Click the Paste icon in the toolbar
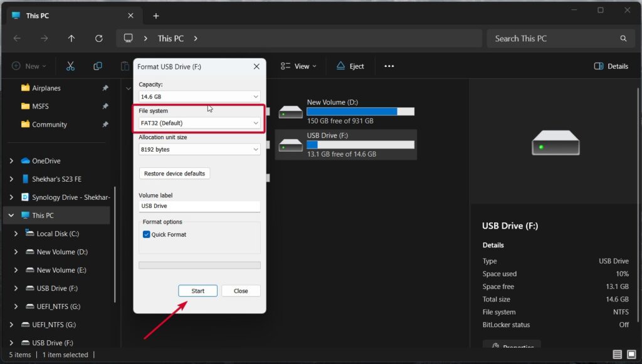The image size is (642, 364). click(x=124, y=66)
